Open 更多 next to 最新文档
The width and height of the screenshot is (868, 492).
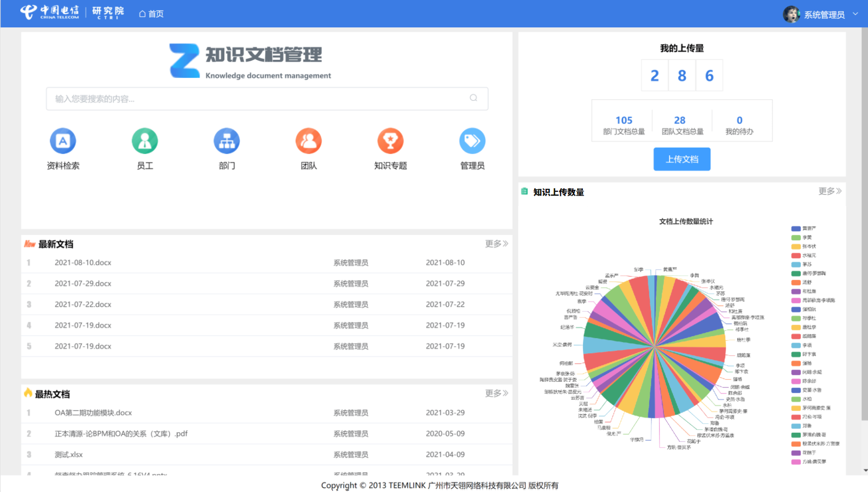click(x=496, y=243)
